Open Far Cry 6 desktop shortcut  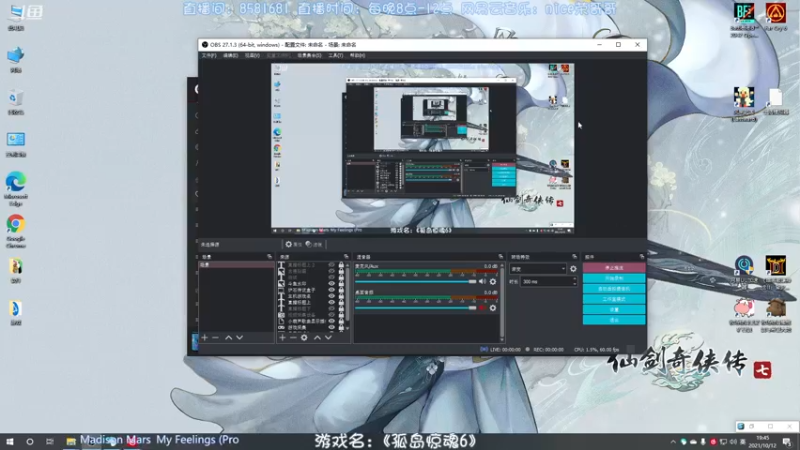pyautogui.click(x=776, y=17)
